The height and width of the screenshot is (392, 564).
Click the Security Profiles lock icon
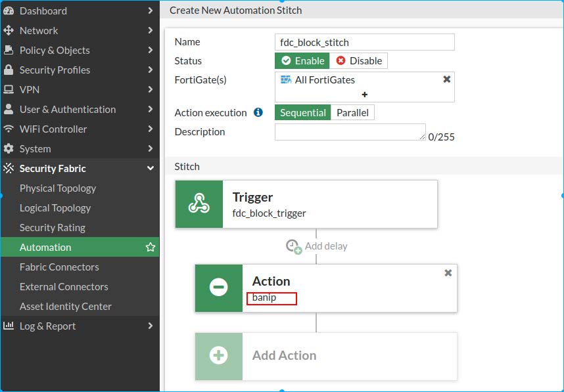[9, 70]
